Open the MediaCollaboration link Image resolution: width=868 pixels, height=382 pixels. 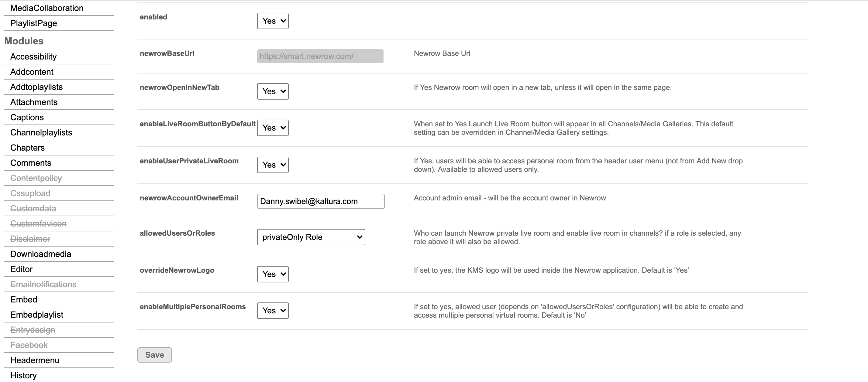click(47, 8)
